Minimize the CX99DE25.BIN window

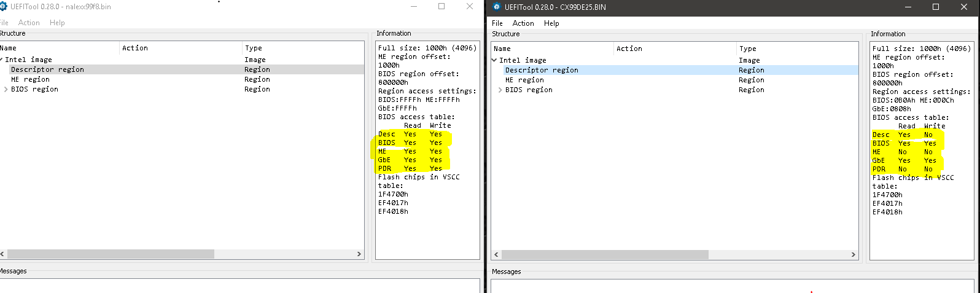(908, 7)
